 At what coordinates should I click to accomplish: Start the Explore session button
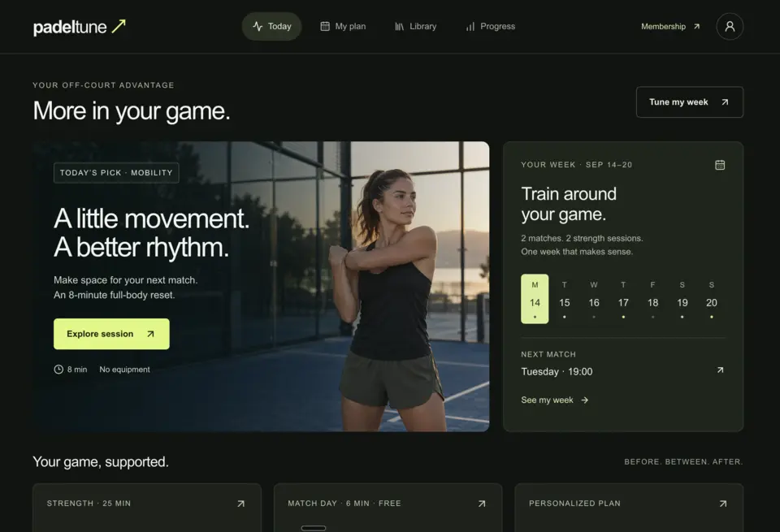[111, 334]
